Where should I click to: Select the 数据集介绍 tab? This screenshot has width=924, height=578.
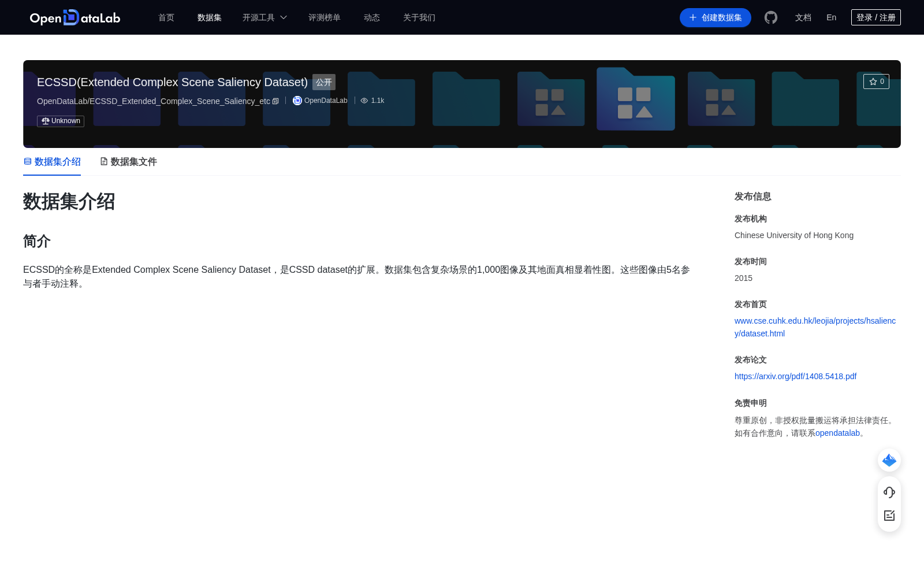[x=52, y=162]
